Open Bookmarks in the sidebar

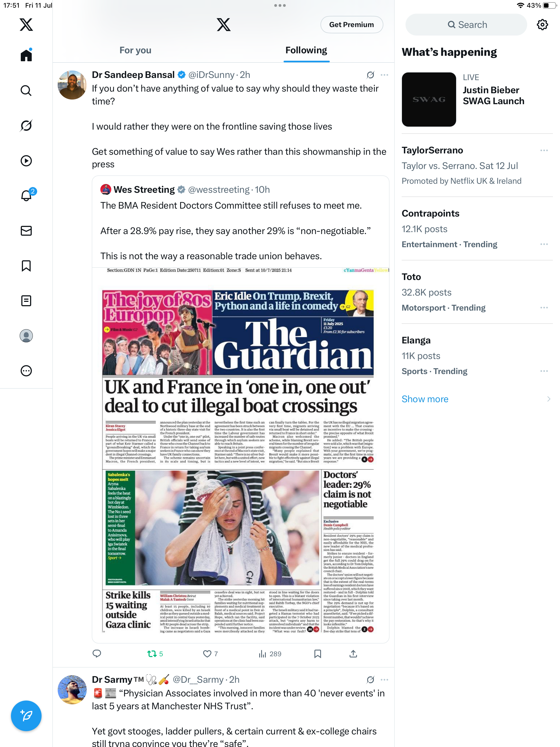(x=26, y=266)
